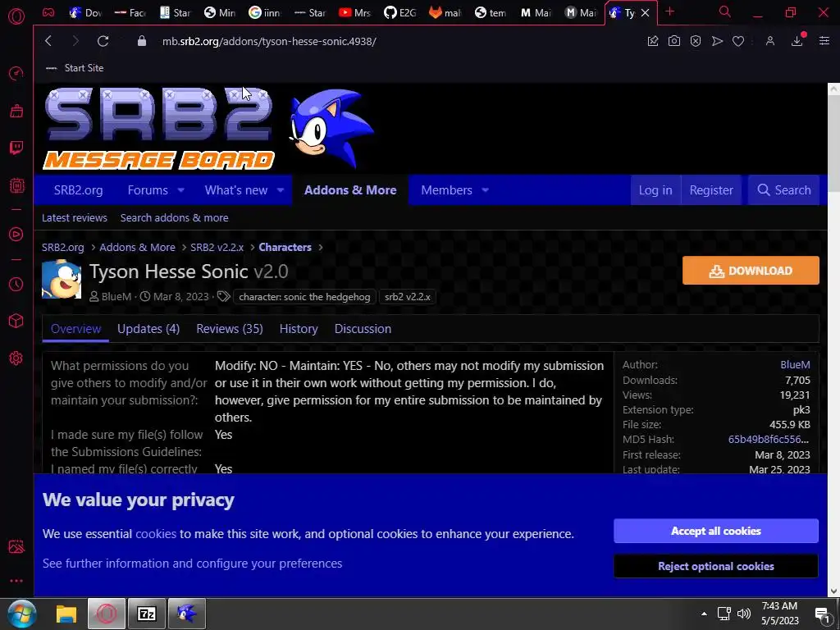Open the Reviews (35) tab
Viewport: 840px width, 630px height.
coord(230,329)
